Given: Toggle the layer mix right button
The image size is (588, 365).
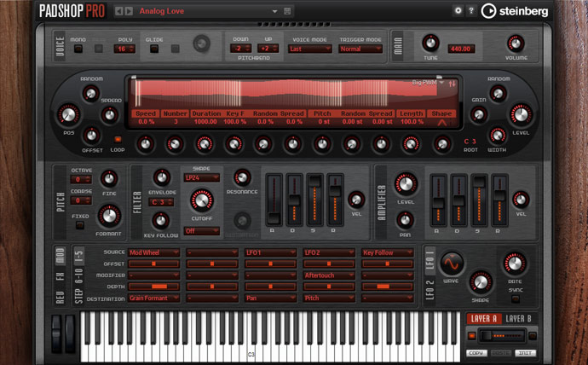Looking at the screenshot, I should pyautogui.click(x=532, y=336).
